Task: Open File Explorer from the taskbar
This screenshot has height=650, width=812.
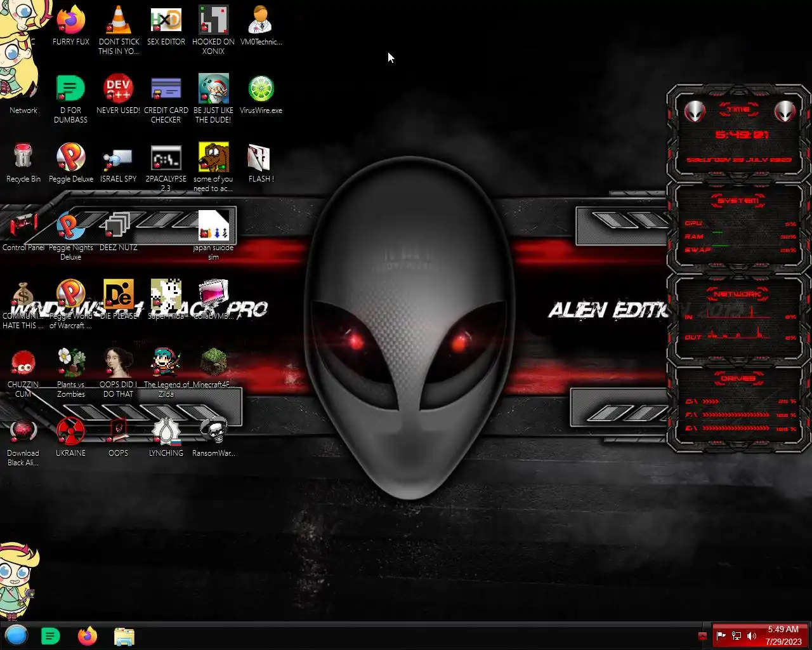Action: coord(124,635)
